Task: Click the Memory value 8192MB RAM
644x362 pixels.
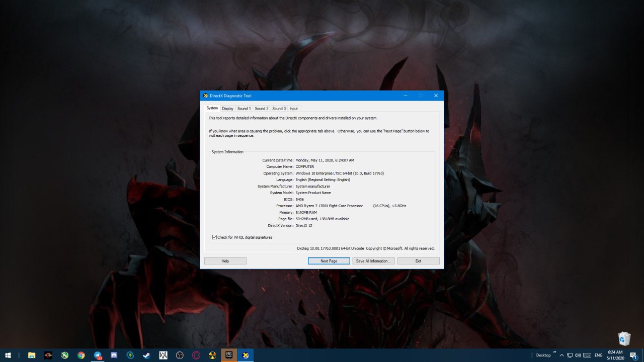Action: (306, 212)
